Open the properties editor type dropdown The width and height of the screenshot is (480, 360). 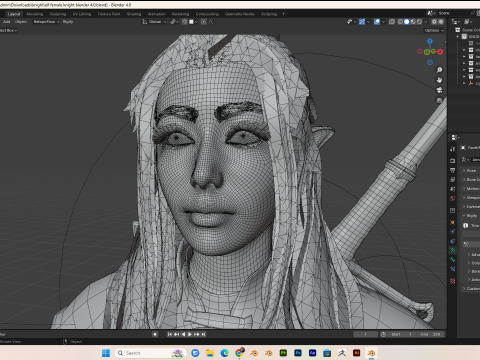point(455,137)
